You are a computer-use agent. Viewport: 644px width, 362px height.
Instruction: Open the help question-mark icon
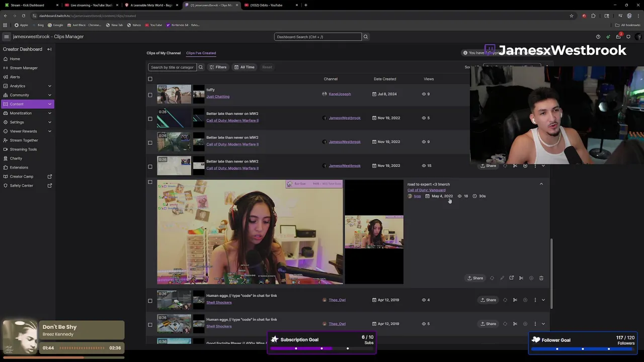pos(598,37)
